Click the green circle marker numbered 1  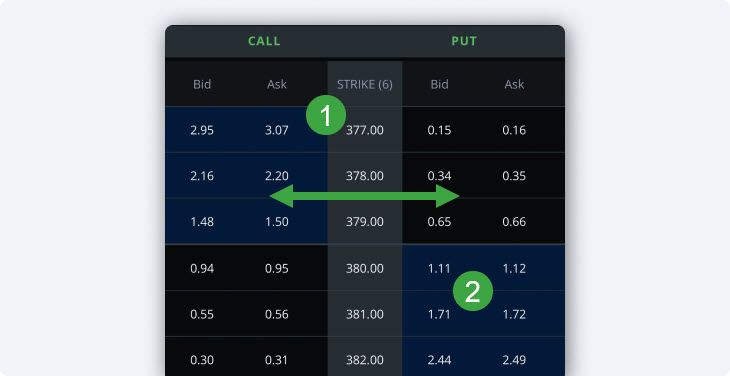(x=326, y=115)
